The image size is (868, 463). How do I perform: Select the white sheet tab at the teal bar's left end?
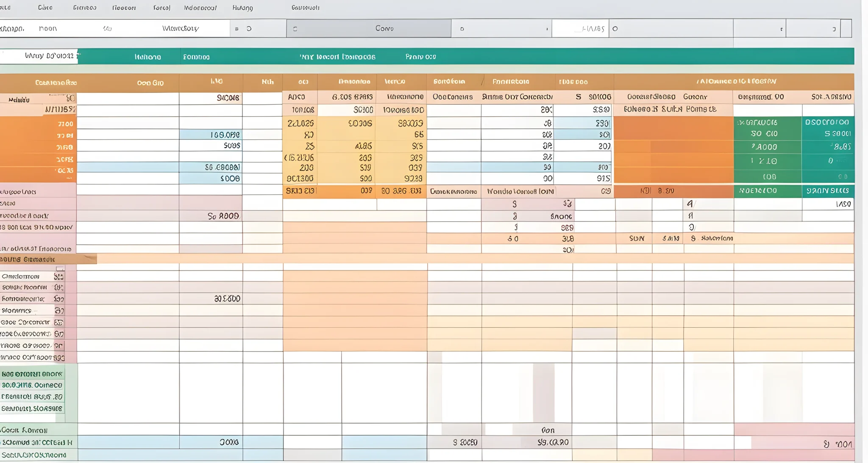click(39, 56)
